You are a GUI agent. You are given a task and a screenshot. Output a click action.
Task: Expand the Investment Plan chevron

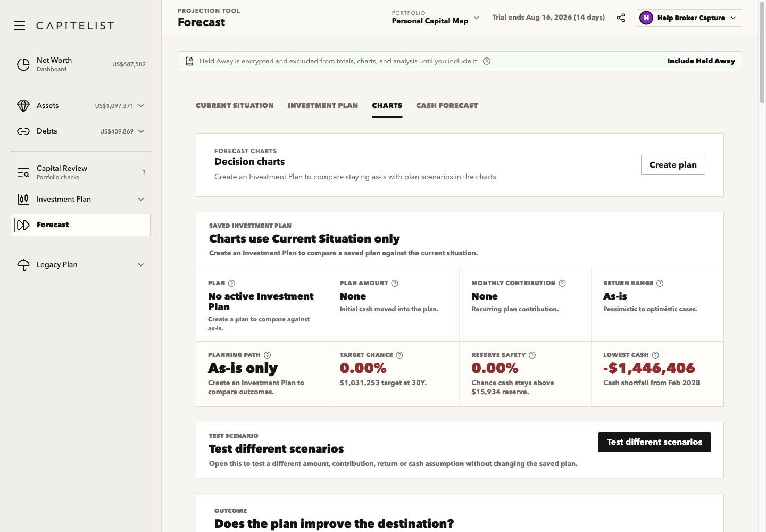click(141, 199)
